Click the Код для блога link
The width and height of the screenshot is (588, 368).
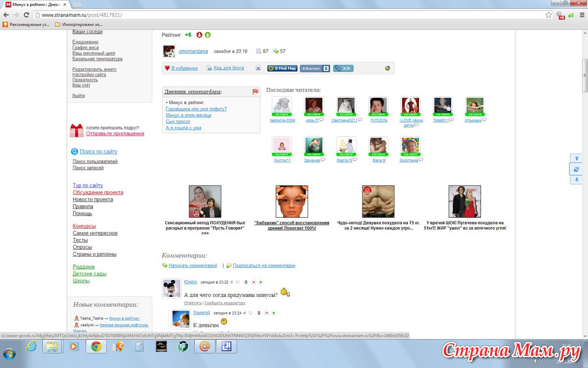tap(229, 68)
